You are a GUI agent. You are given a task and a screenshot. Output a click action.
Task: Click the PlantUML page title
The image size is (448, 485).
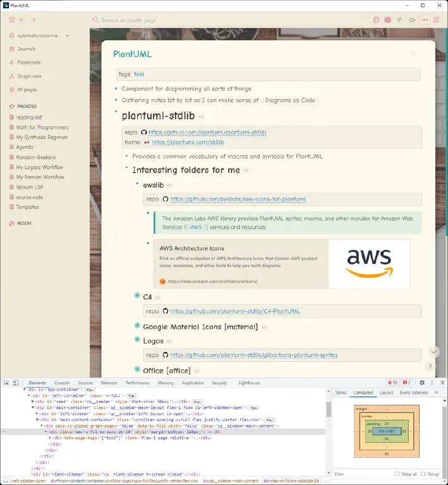tap(133, 54)
